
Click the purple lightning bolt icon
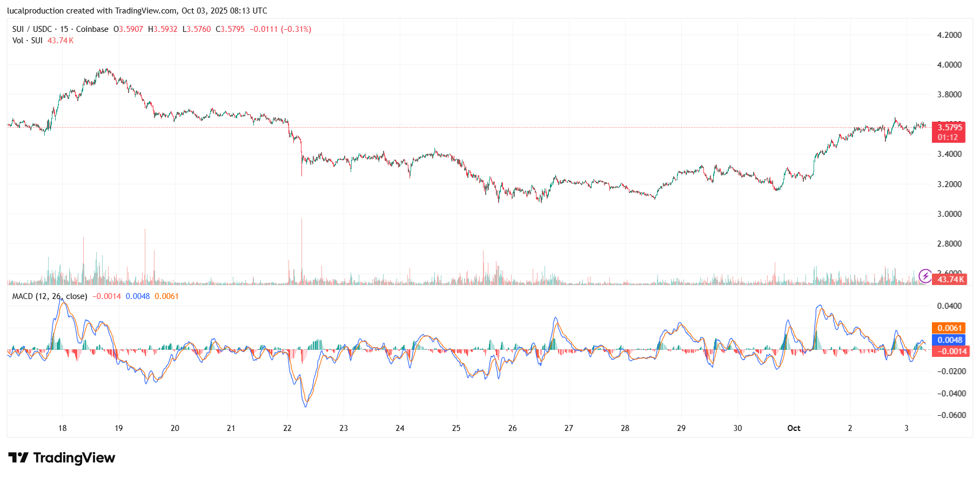pyautogui.click(x=925, y=276)
